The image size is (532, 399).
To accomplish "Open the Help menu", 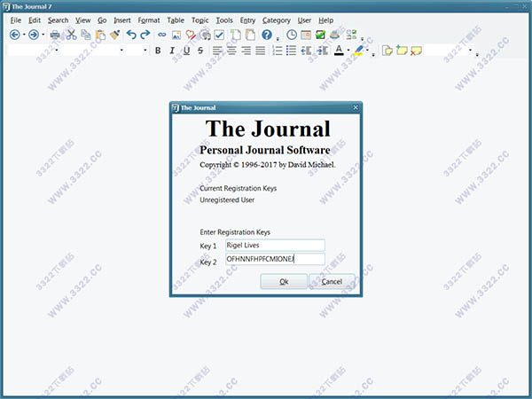I will 325,20.
